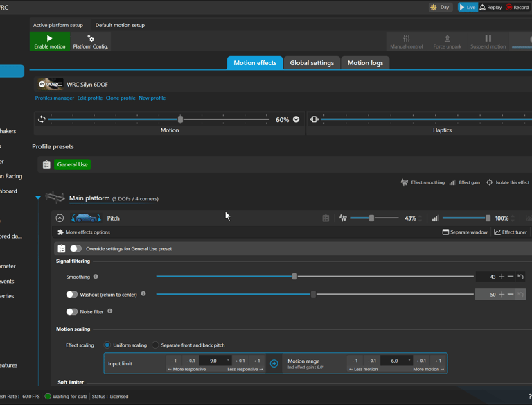Click the Force unpark icon
The height and width of the screenshot is (405, 532).
447,38
